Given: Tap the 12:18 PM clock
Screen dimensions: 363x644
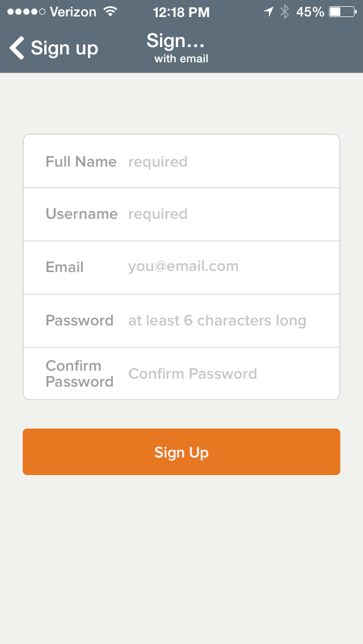Looking at the screenshot, I should click(181, 11).
